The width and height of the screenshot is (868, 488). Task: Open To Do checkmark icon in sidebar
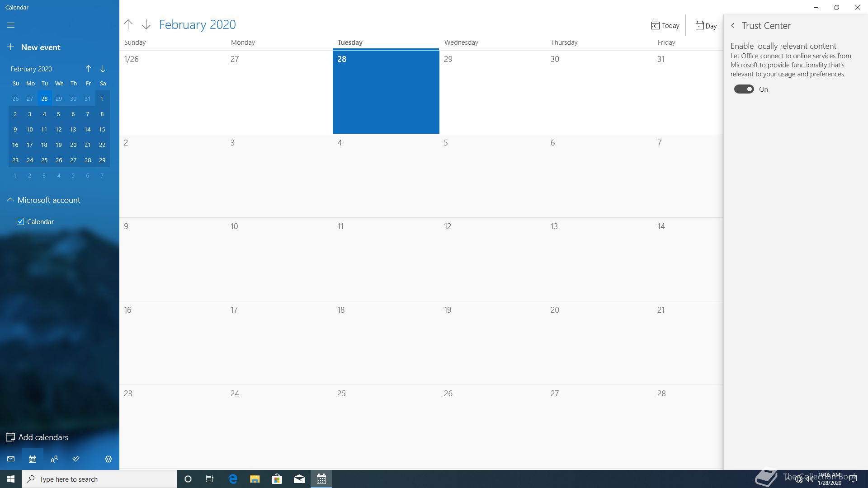pos(76,459)
